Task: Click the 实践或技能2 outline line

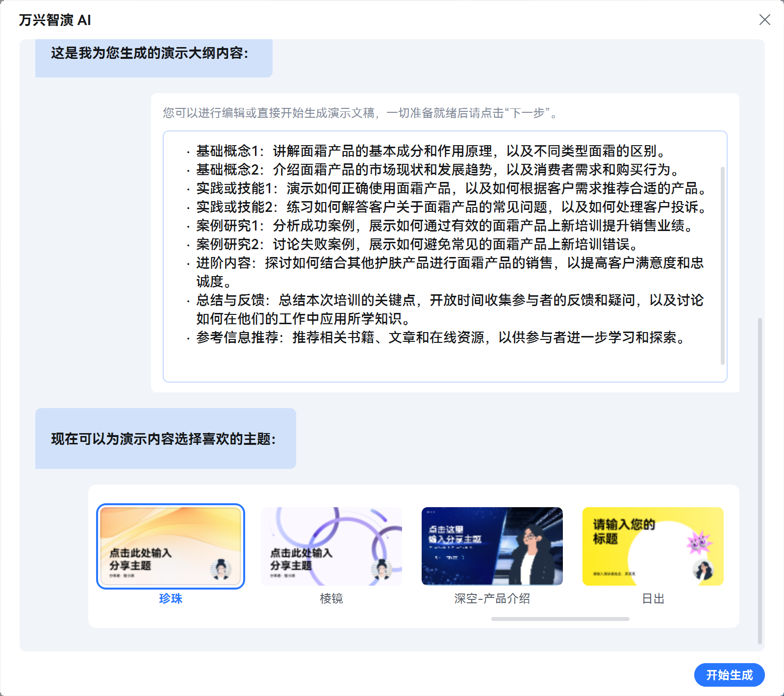Action: coord(452,206)
